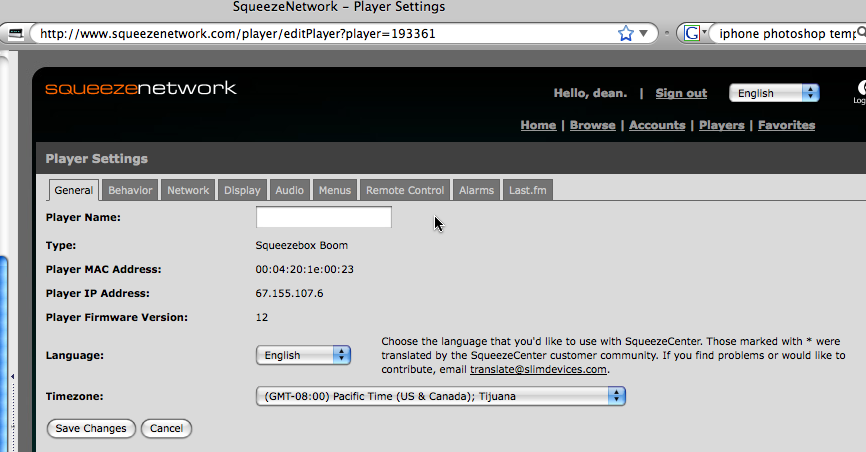Focus the Player Name text field
The image size is (866, 452).
(323, 217)
